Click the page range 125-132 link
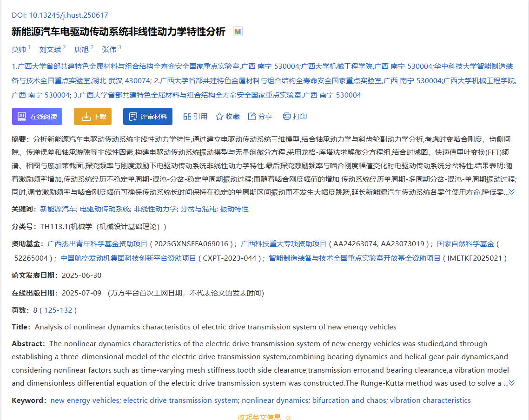The height and width of the screenshot is (420, 529). (58, 310)
